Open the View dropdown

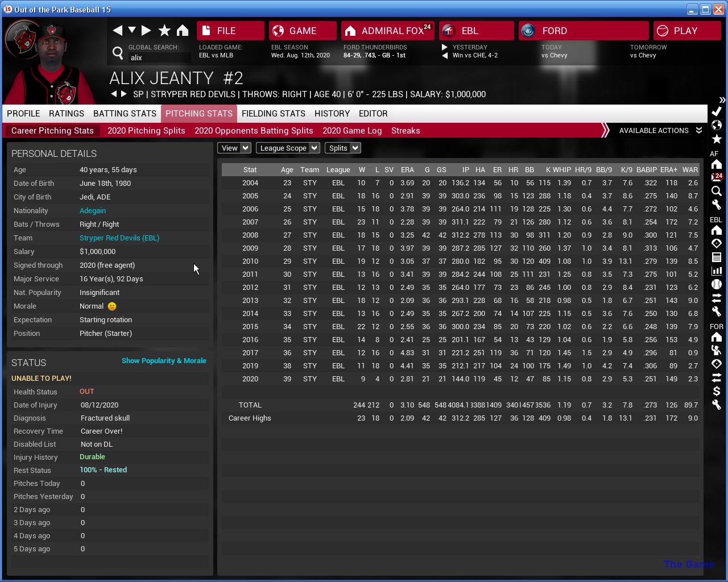[234, 148]
